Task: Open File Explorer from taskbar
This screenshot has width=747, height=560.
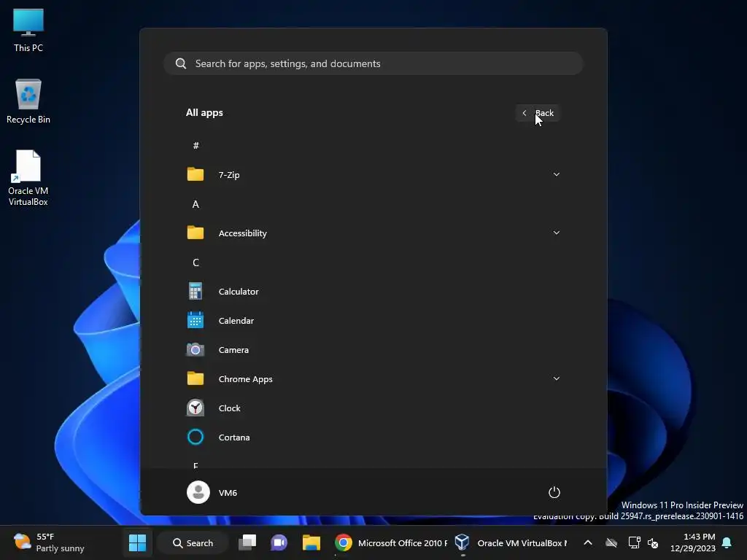Action: tap(311, 542)
